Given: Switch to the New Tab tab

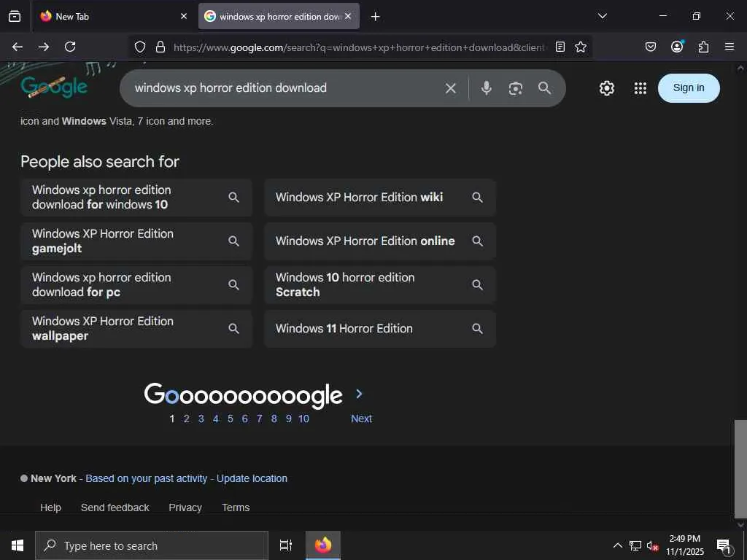Looking at the screenshot, I should [x=111, y=17].
